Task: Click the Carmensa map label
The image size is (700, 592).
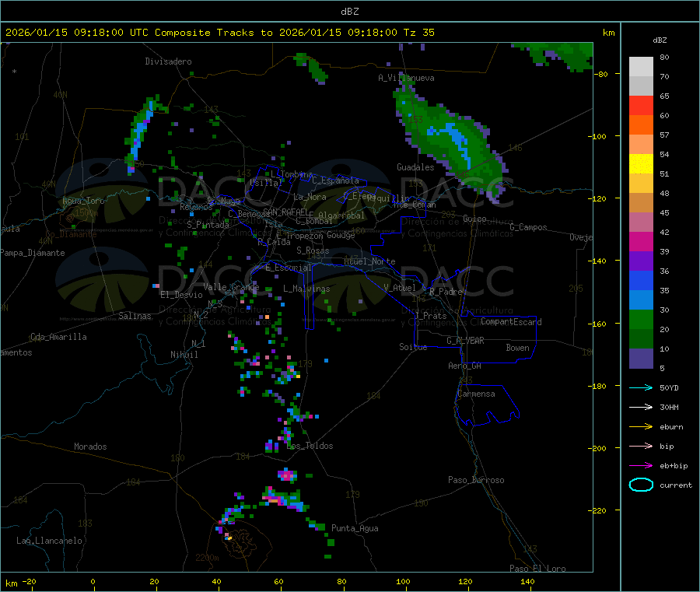Action: pyautogui.click(x=476, y=394)
